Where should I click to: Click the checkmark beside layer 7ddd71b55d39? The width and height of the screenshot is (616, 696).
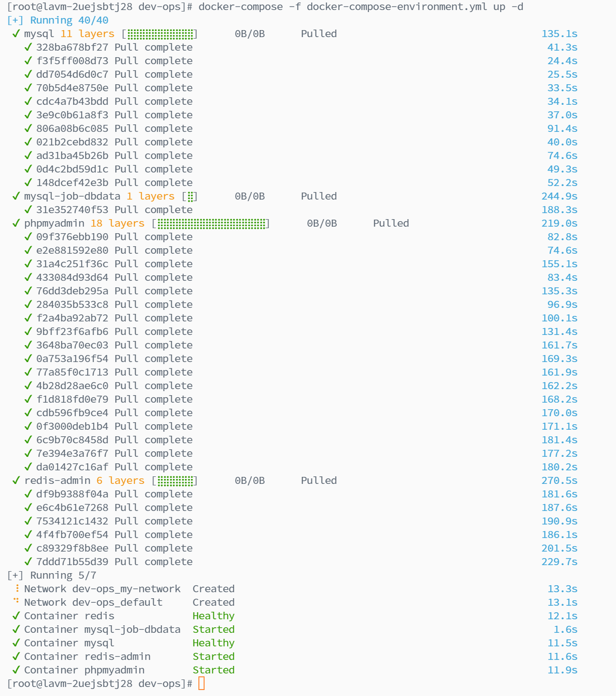click(x=28, y=562)
